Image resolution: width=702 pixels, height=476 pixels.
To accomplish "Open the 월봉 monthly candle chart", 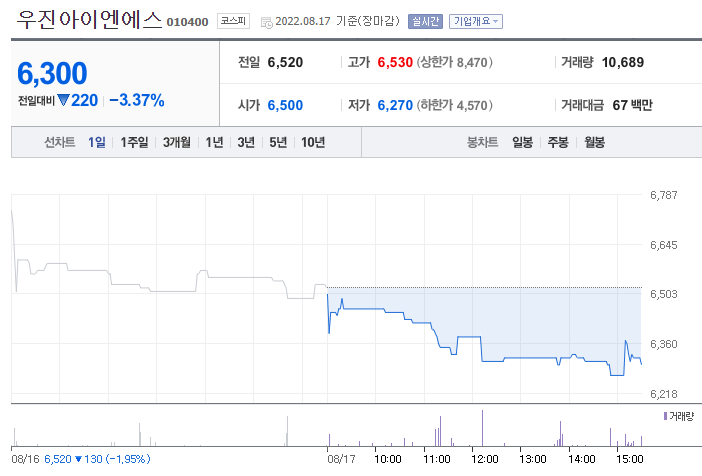I will (x=594, y=142).
